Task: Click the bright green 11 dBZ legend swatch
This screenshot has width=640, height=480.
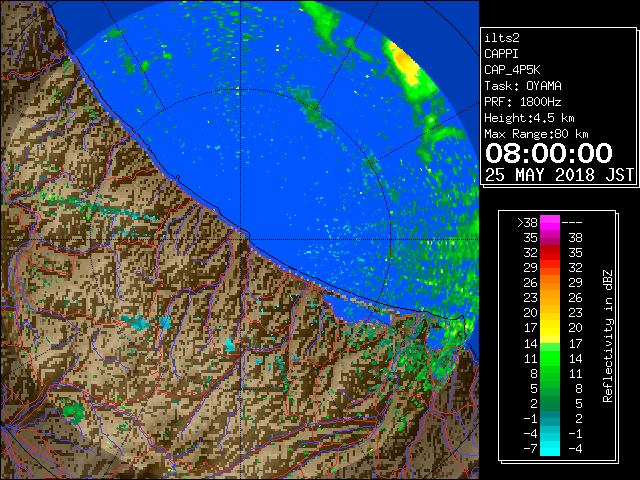Action: coord(550,358)
